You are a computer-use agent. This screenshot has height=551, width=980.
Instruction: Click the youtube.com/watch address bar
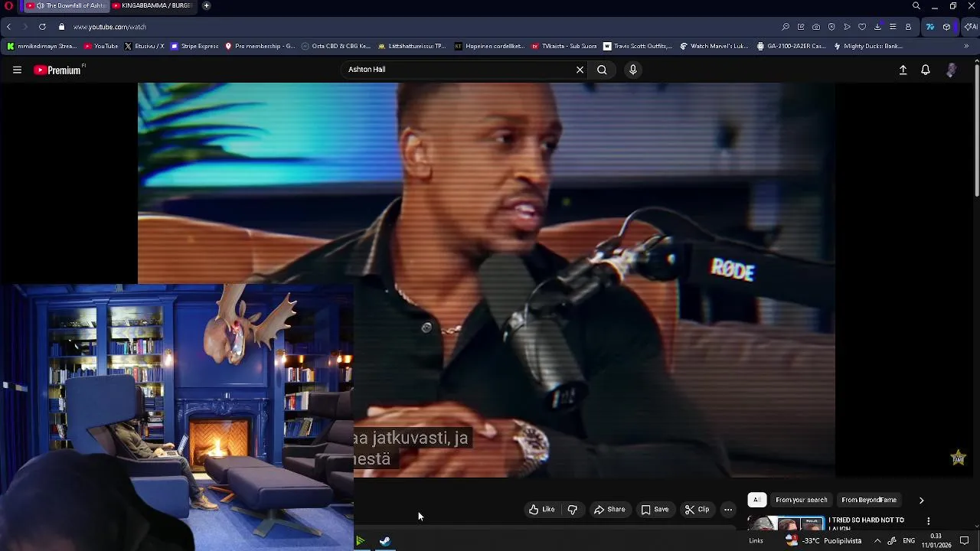[x=109, y=27]
